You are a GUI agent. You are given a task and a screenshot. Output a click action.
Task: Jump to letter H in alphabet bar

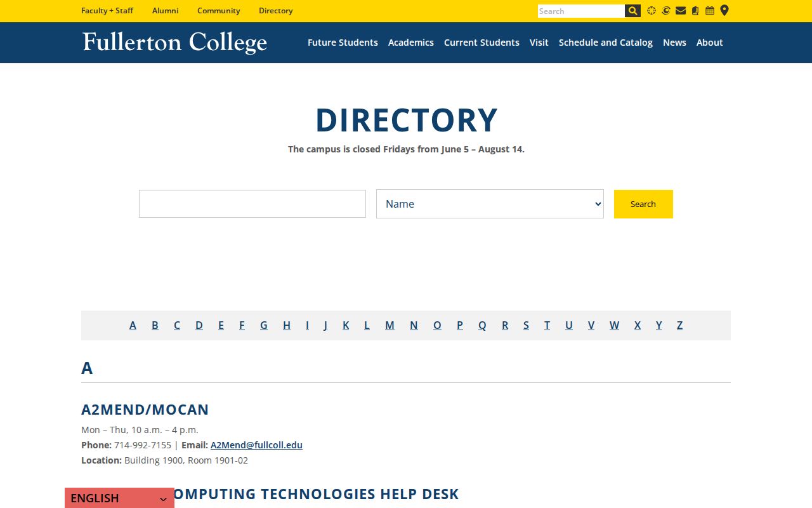click(x=287, y=325)
